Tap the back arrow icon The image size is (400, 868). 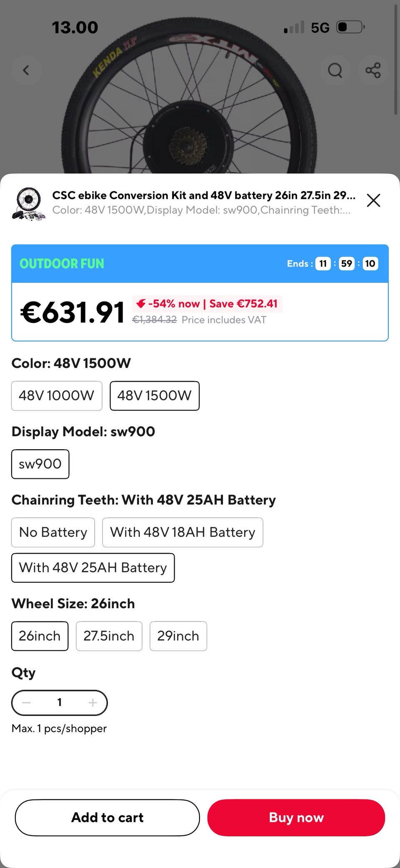pos(26,70)
